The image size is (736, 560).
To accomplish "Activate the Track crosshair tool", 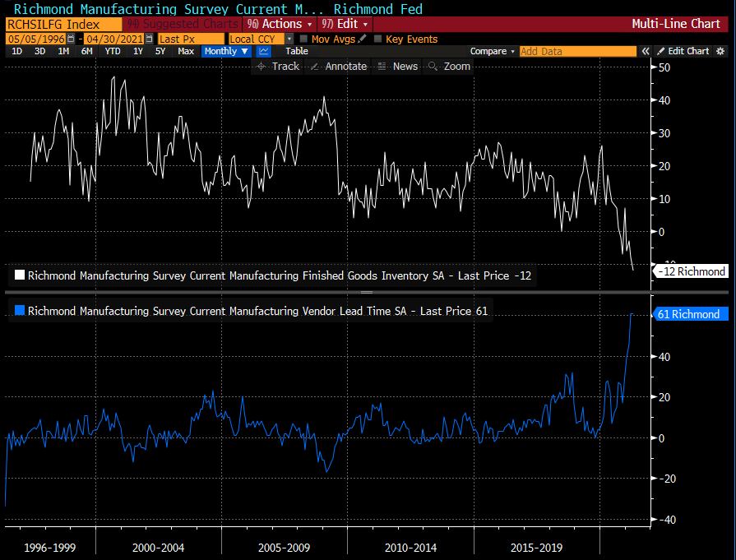I will pyautogui.click(x=278, y=67).
